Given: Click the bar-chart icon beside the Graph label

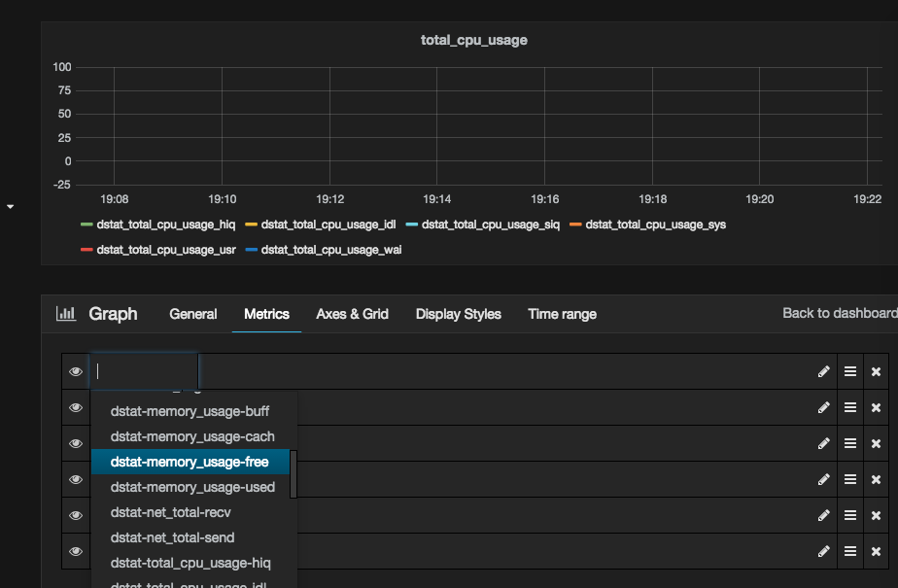Looking at the screenshot, I should (65, 314).
